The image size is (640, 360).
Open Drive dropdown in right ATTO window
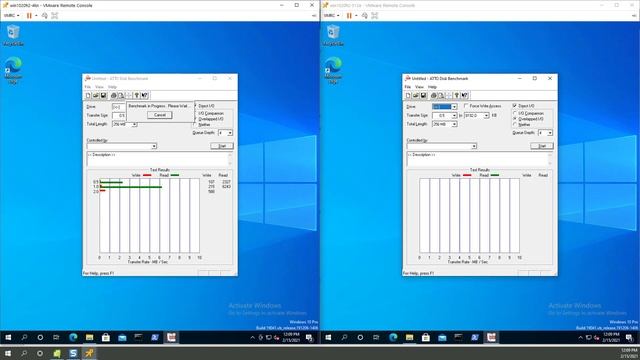coord(454,107)
